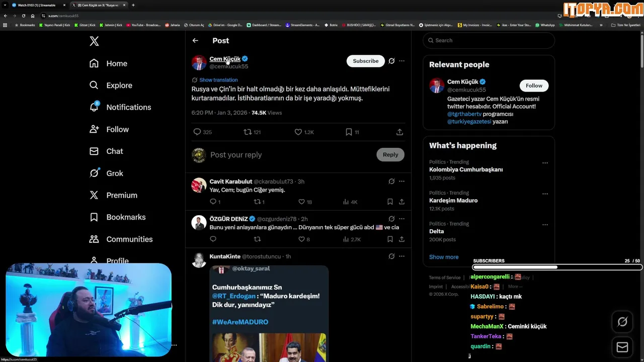644x362 pixels.
Task: Click Grok icon on ÖZGÜR DENİZ's reply
Action: tap(391, 219)
